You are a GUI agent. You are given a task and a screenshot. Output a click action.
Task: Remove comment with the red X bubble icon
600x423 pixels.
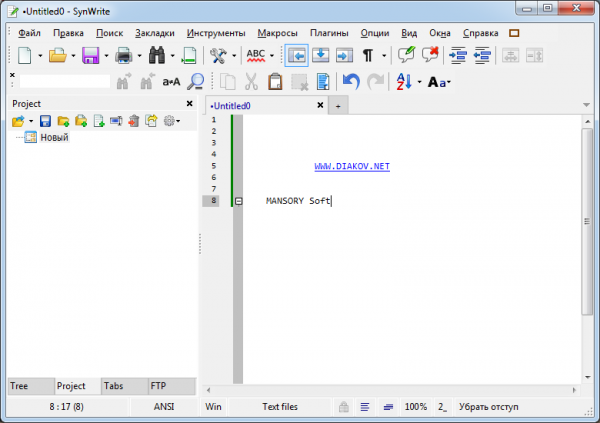pyautogui.click(x=430, y=55)
